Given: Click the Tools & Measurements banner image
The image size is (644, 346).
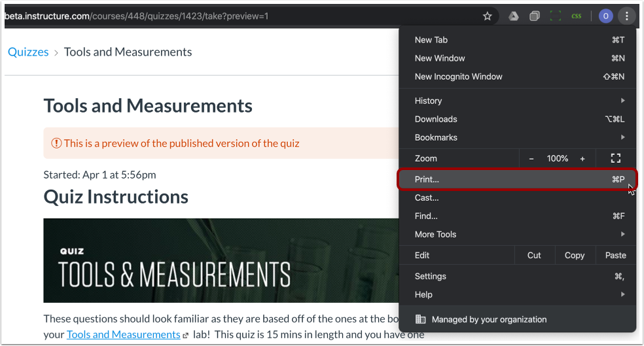Looking at the screenshot, I should click(221, 260).
